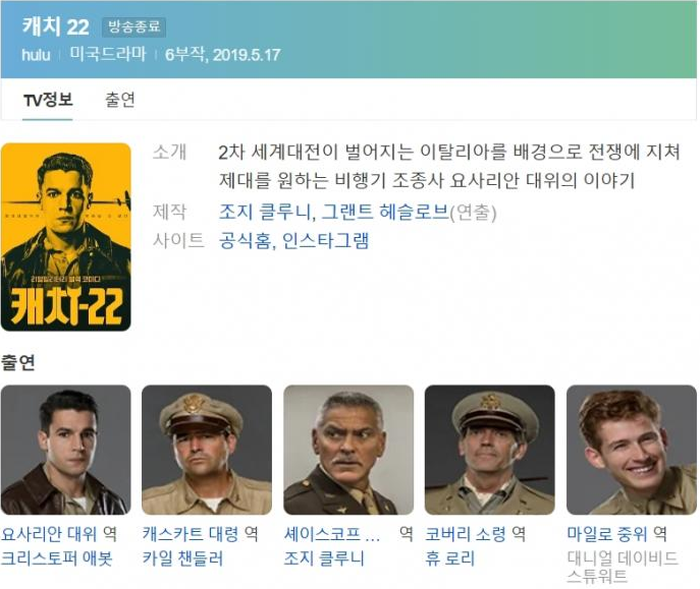This screenshot has height=589, width=700.
Task: Click the 캐치-22 poster thumbnail
Action: click(66, 237)
